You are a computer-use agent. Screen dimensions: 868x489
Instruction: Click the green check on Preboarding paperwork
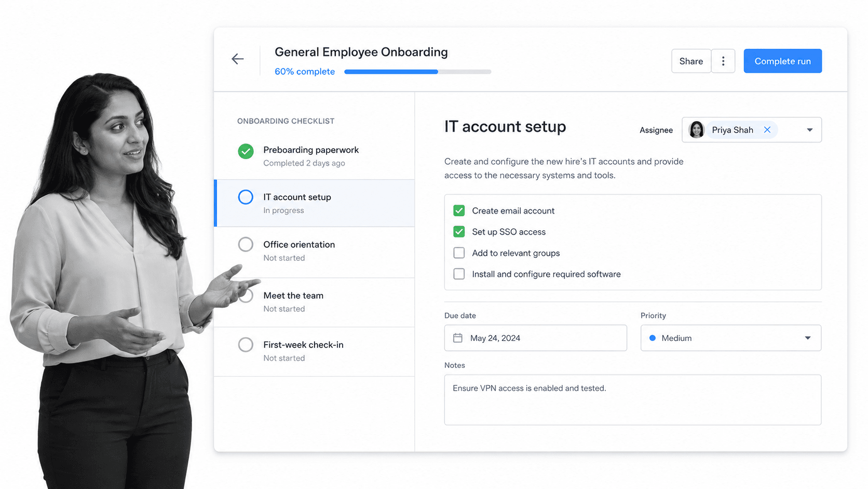(246, 151)
